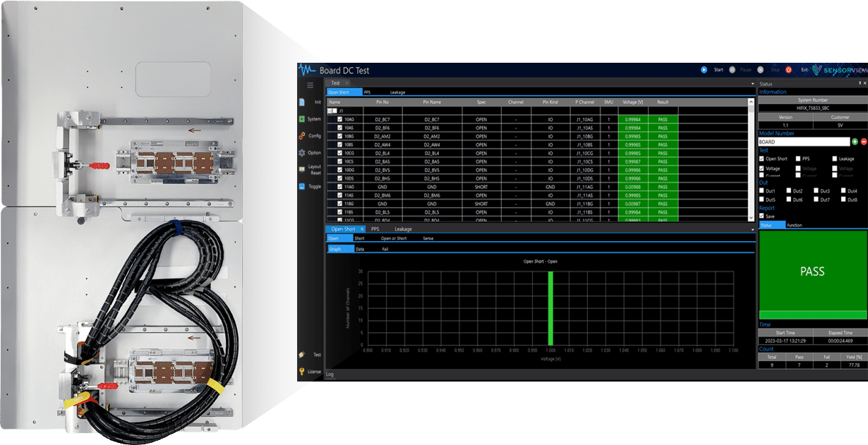Screen dimensions: 868x445
Task: Click the Toggle sidebar icon
Action: [302, 187]
